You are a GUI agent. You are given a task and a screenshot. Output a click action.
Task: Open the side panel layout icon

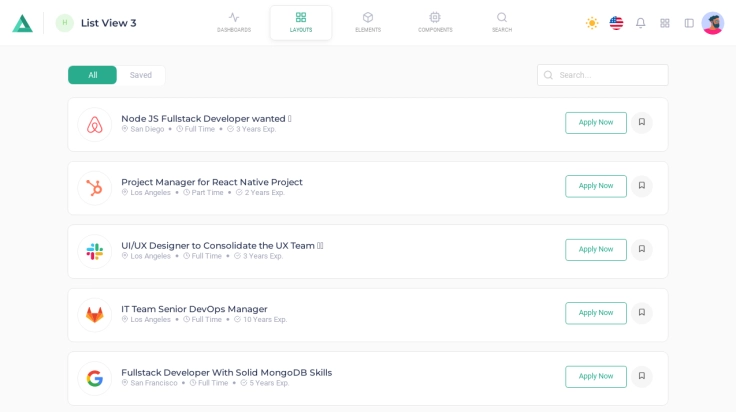tap(689, 23)
